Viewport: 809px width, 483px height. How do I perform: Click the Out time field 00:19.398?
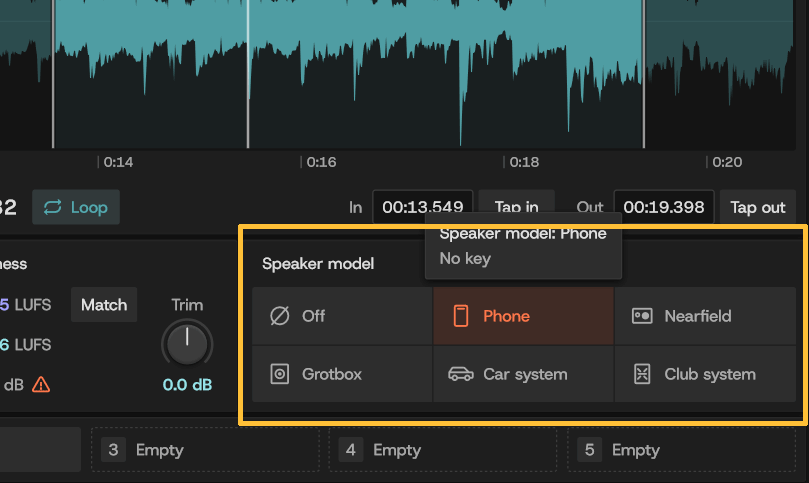point(664,207)
